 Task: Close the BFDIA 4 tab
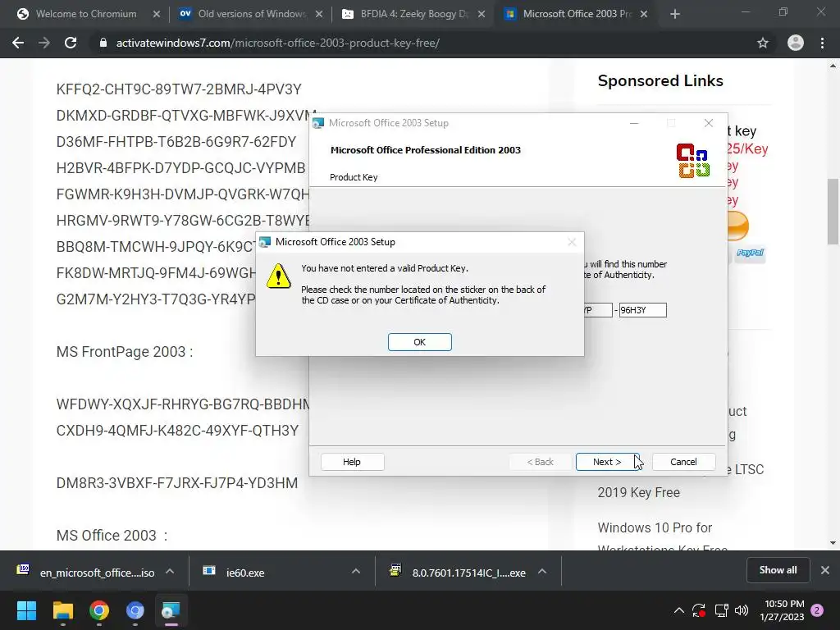[482, 15]
